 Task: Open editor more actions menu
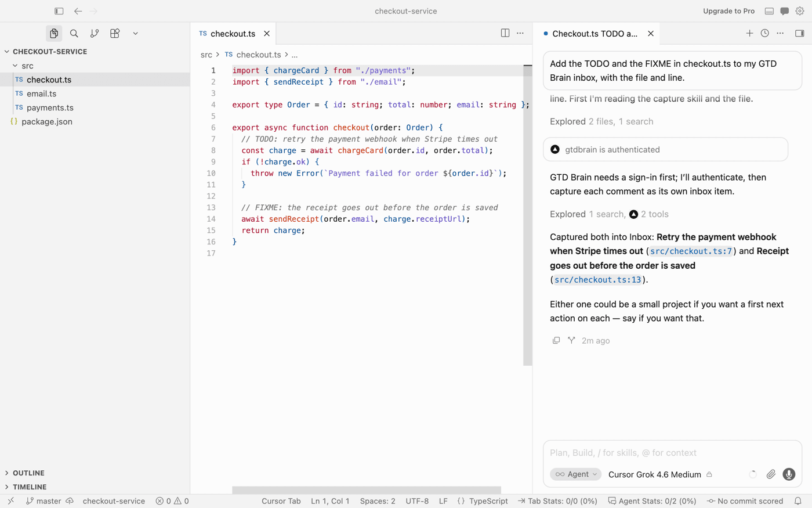(520, 33)
